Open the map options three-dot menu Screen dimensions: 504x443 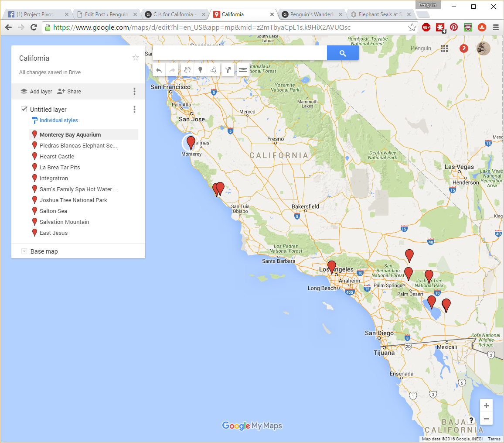pyautogui.click(x=134, y=91)
